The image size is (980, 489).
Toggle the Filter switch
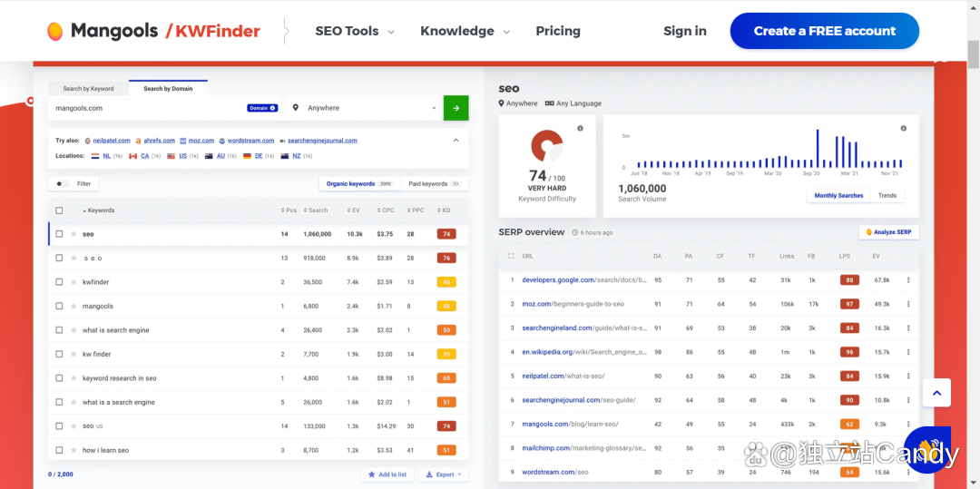pos(62,183)
